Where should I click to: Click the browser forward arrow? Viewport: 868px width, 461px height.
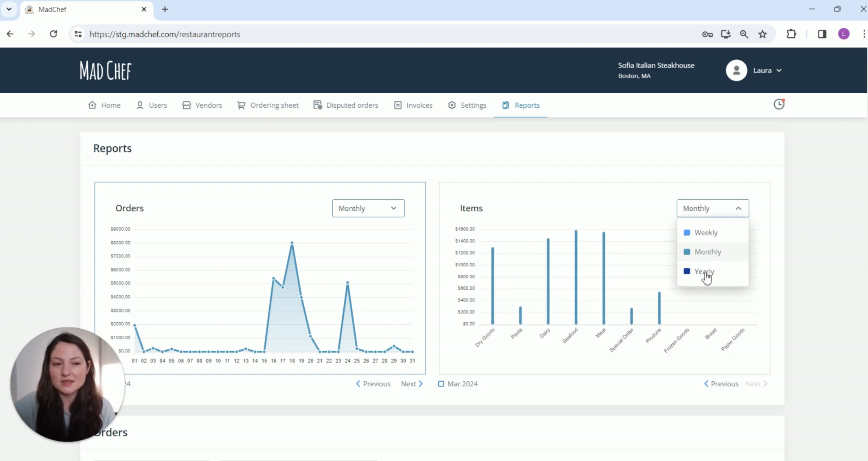pos(31,34)
